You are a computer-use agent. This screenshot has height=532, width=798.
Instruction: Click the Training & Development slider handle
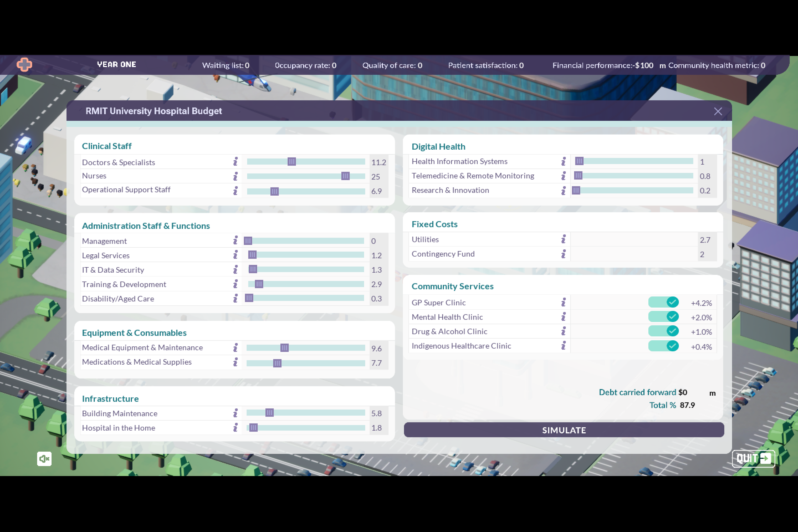[259, 284]
